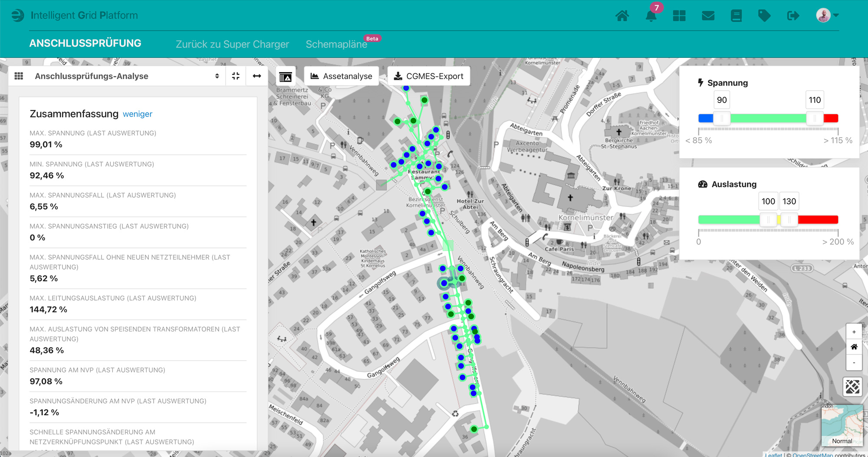
Task: Switch to Zurück zu Super Charger
Action: (232, 44)
